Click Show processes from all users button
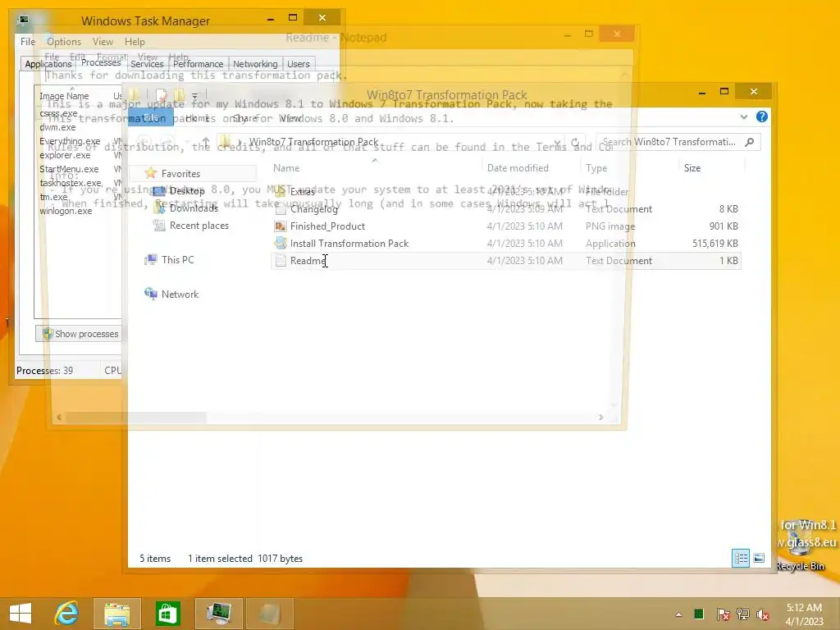 (80, 334)
